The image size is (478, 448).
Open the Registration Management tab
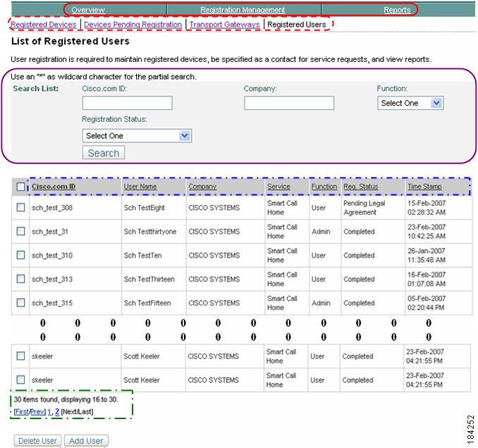[243, 10]
